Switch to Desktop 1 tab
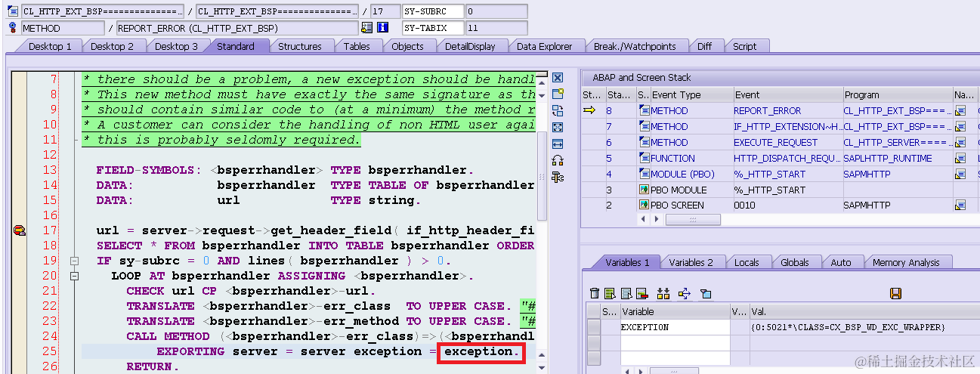Screen dimensions: 980x374 (50, 46)
